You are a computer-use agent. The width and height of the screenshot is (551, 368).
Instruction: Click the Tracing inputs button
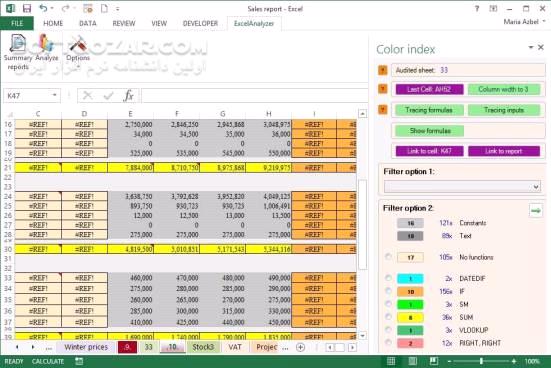(504, 110)
